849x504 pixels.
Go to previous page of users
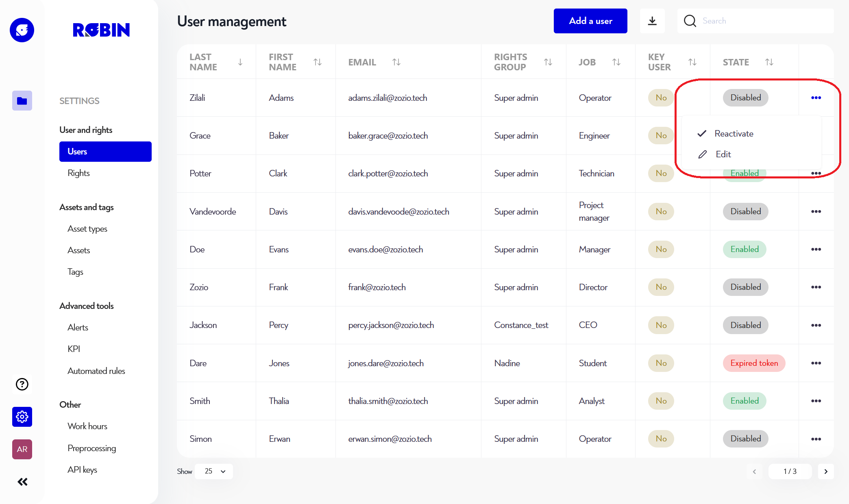click(754, 471)
